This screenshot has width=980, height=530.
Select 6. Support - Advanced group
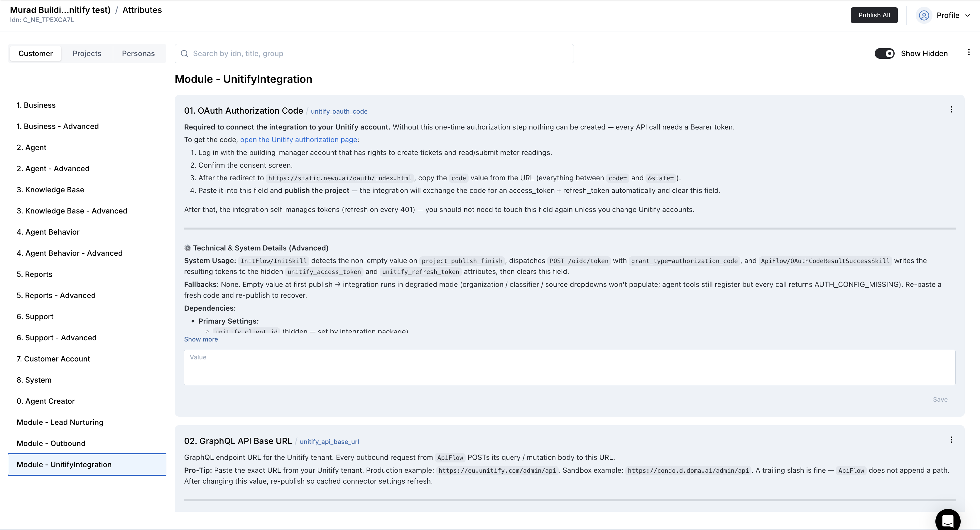[x=87, y=338]
